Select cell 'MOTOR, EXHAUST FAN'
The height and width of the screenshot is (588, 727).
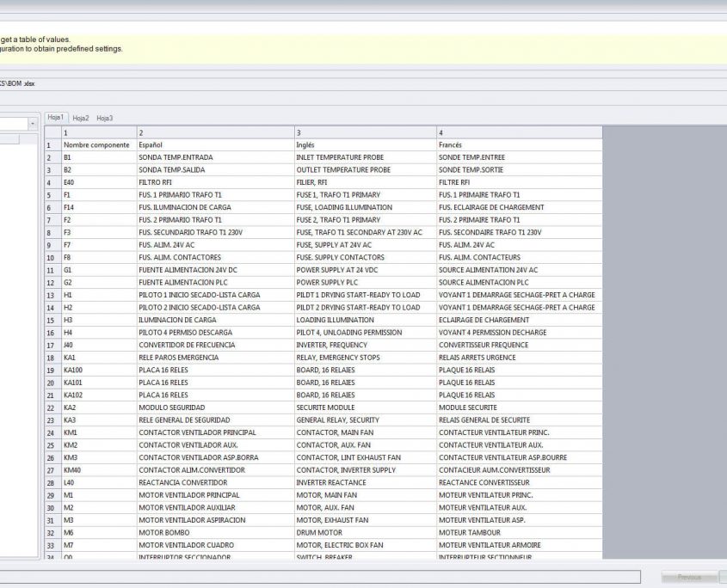[x=366, y=520]
